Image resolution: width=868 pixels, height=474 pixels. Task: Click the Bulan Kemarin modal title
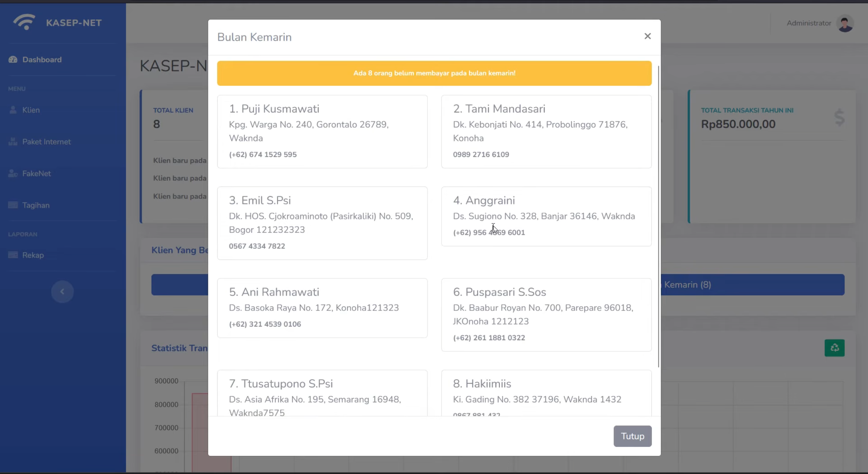[x=254, y=37]
